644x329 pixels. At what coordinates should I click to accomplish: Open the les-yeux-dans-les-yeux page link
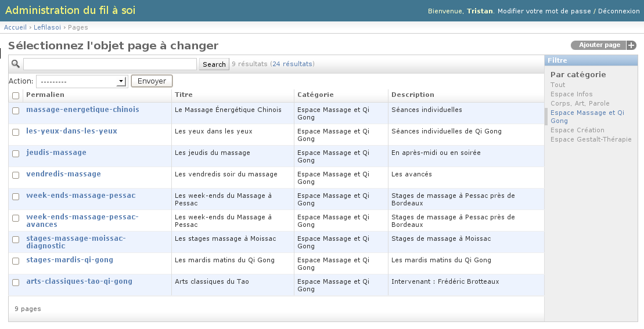click(x=71, y=131)
